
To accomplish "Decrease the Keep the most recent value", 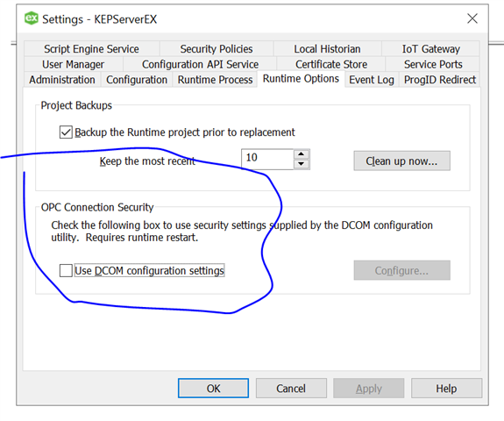I will (x=302, y=164).
